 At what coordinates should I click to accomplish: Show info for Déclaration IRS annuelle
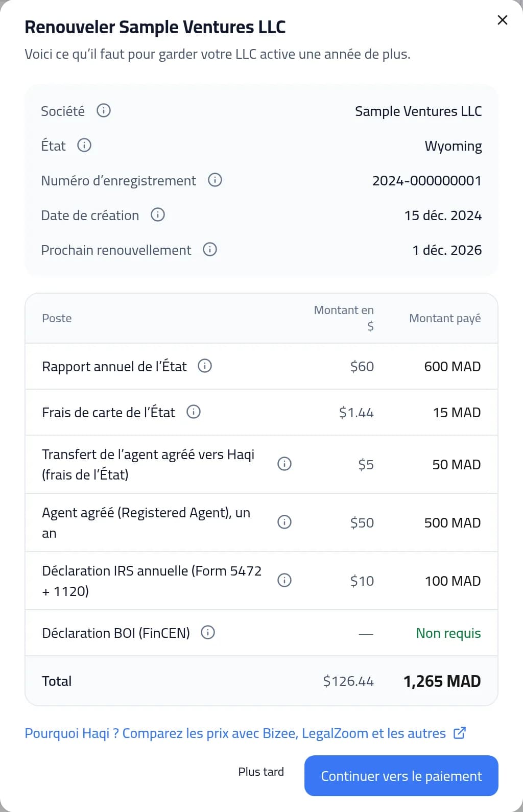pyautogui.click(x=284, y=580)
